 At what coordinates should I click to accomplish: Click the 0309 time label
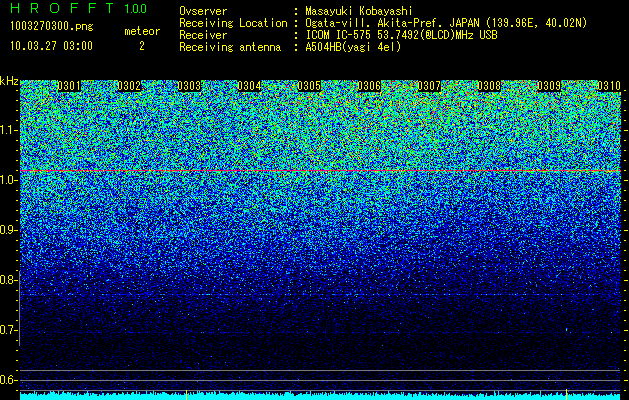coord(549,86)
